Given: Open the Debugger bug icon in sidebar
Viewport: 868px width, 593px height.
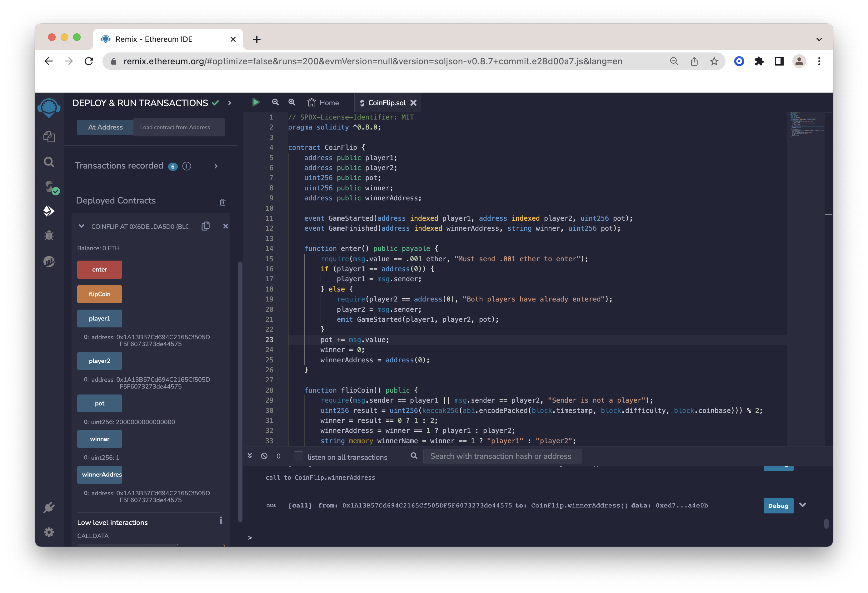Looking at the screenshot, I should [x=49, y=236].
